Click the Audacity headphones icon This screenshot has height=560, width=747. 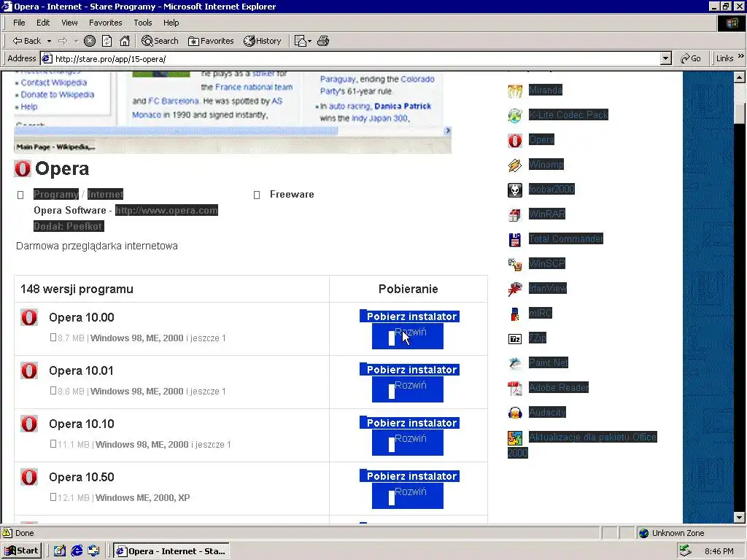515,413
